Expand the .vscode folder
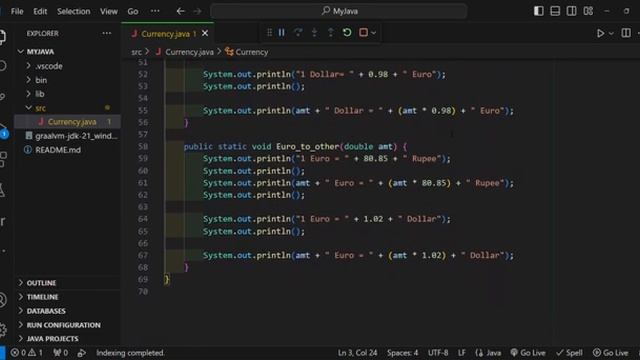This screenshot has height=360, width=640. (48, 66)
